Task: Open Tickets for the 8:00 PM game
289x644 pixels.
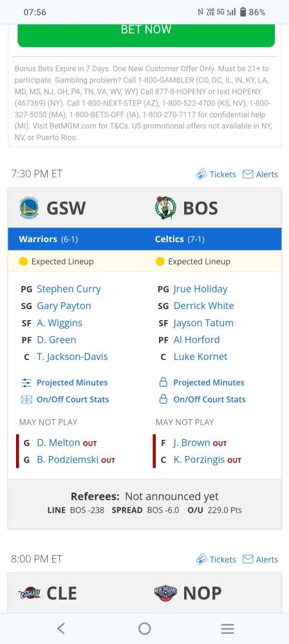Action: 216,560
